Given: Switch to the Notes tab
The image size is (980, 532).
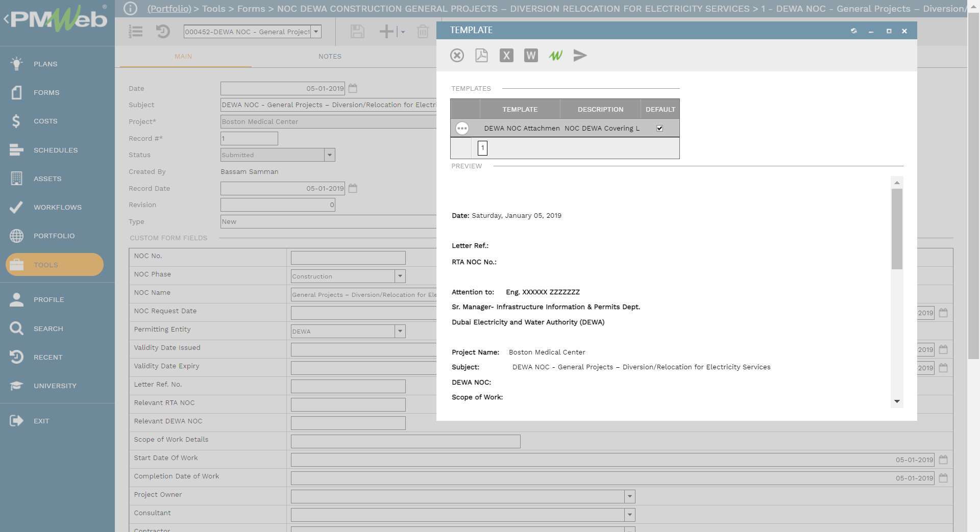Looking at the screenshot, I should pos(330,56).
